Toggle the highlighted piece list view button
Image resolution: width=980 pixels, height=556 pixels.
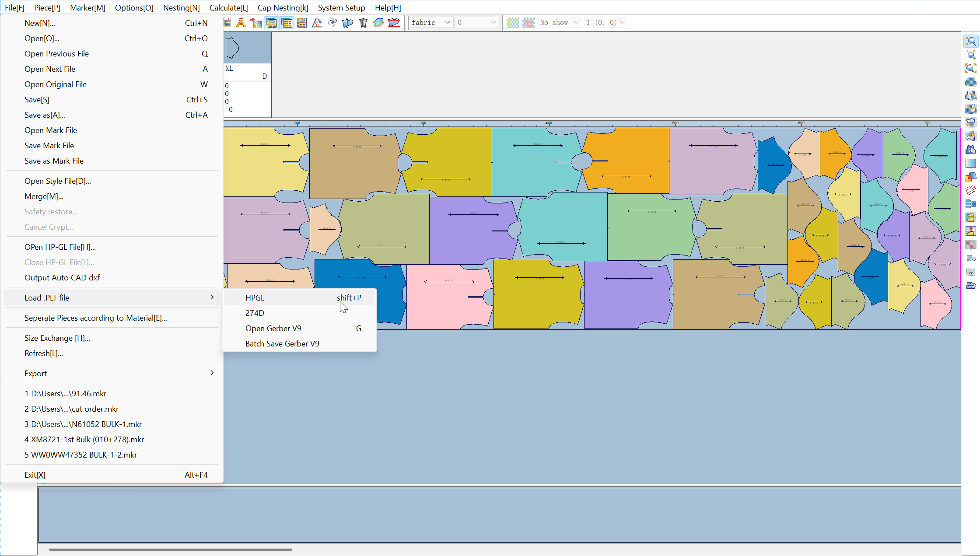[287, 22]
